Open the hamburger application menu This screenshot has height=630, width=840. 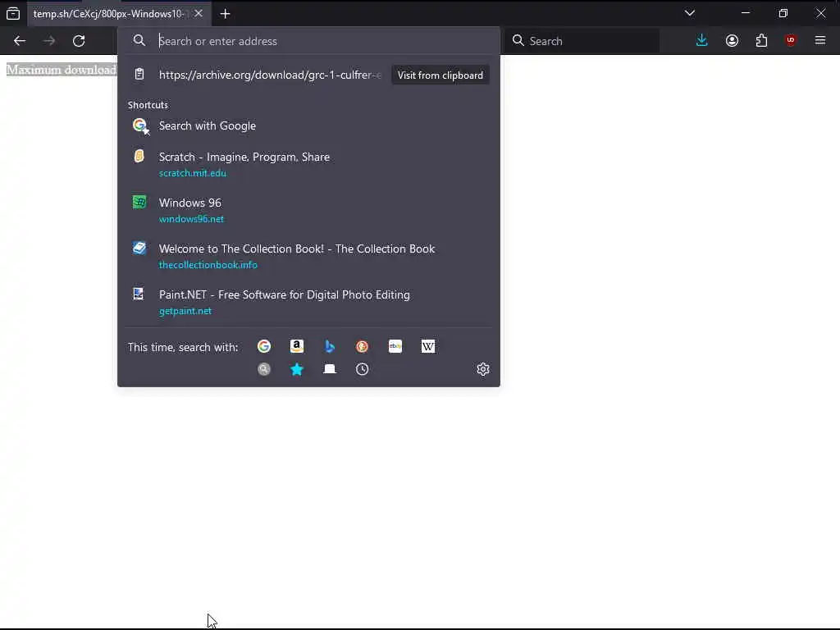click(x=820, y=41)
